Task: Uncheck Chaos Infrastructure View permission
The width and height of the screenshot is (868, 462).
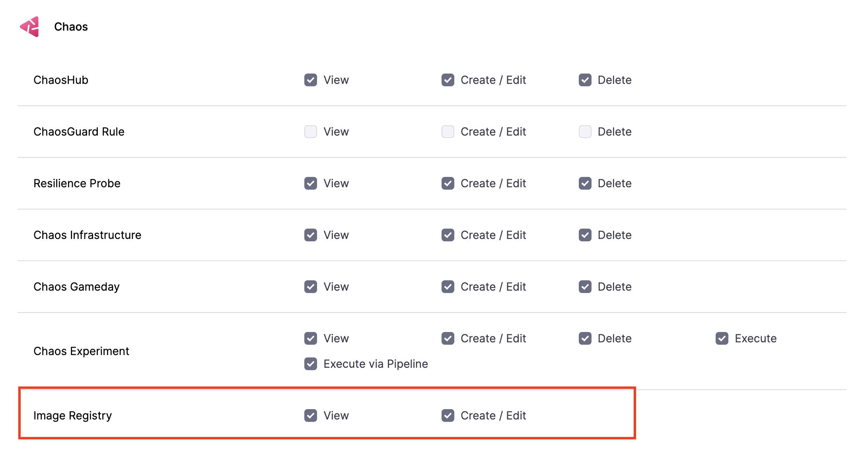Action: (x=311, y=235)
